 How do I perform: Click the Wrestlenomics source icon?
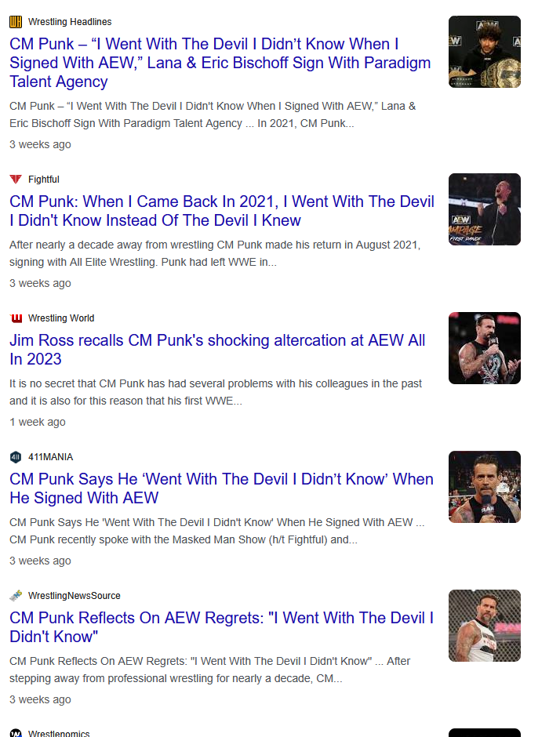16,733
